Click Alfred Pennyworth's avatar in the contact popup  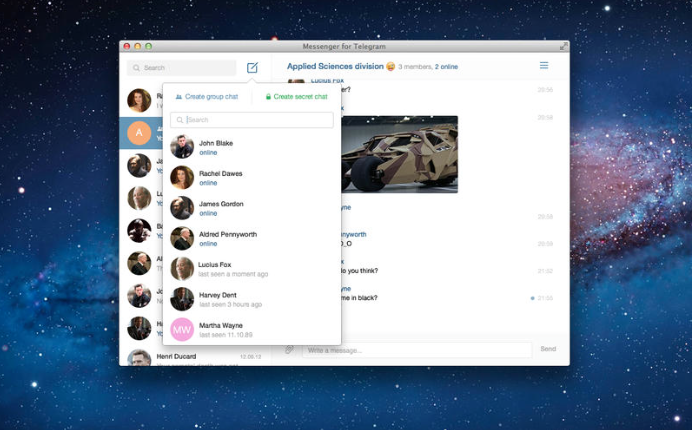[182, 238]
